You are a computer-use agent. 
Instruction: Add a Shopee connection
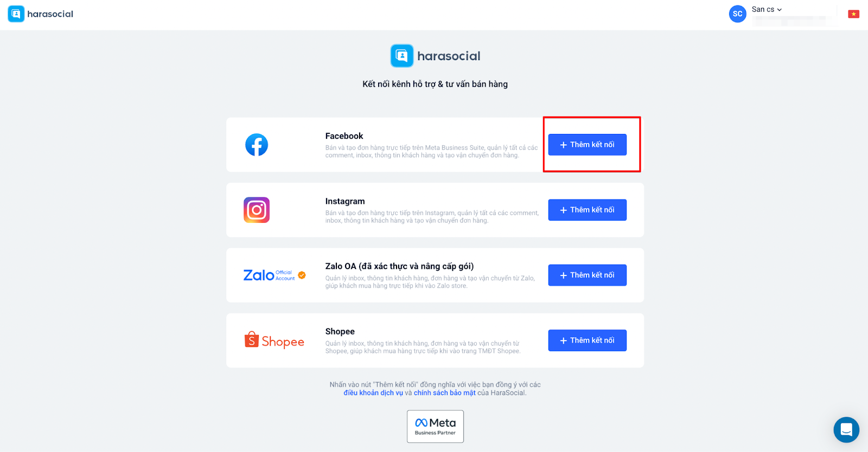(587, 340)
